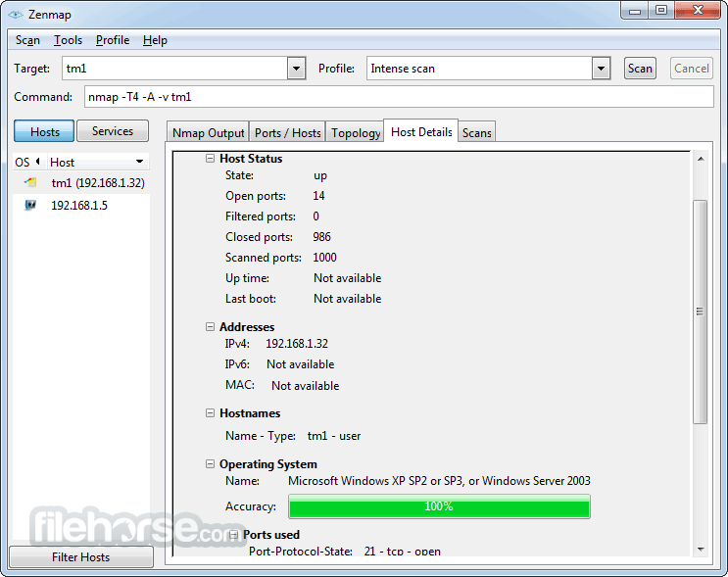Click the 21 - tcp - open port entry

pos(402,551)
